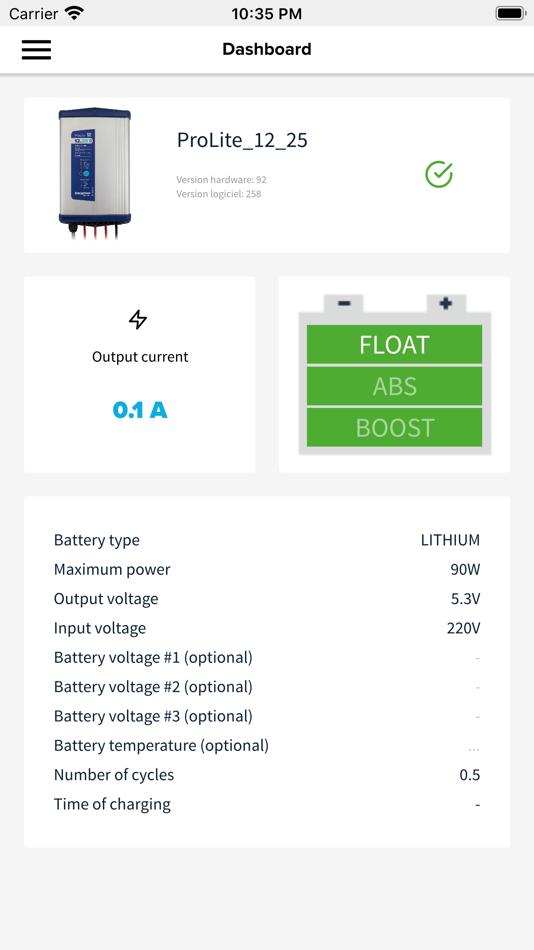Tap the Maximum power 90W row
Image resolution: width=534 pixels, height=950 pixels.
click(267, 570)
